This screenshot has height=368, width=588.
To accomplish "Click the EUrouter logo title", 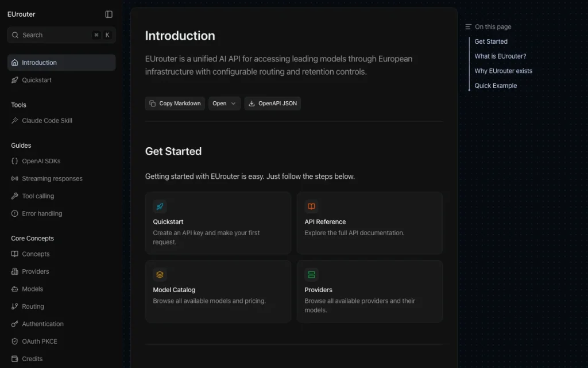I will click(21, 14).
